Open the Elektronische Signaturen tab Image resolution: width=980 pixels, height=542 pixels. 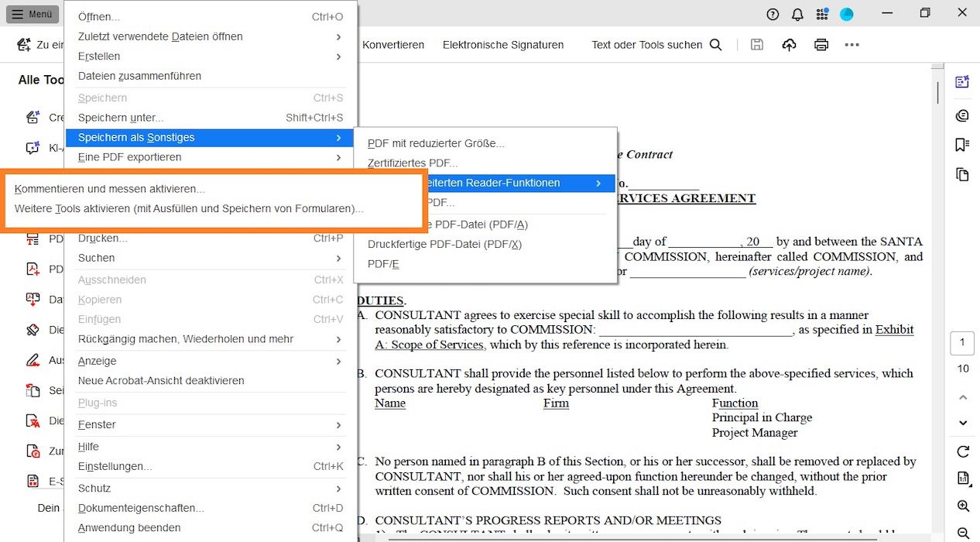click(x=503, y=45)
